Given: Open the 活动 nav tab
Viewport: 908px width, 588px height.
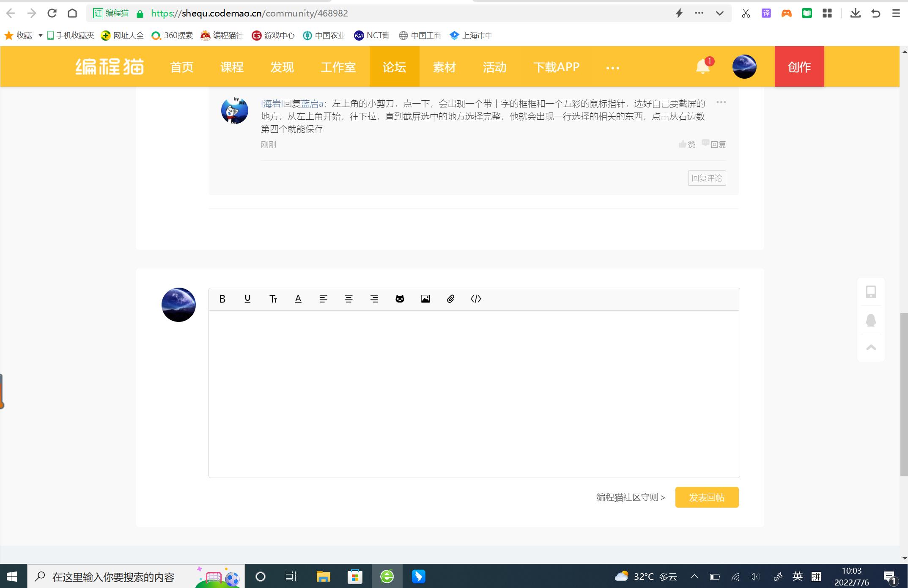Looking at the screenshot, I should [x=495, y=67].
